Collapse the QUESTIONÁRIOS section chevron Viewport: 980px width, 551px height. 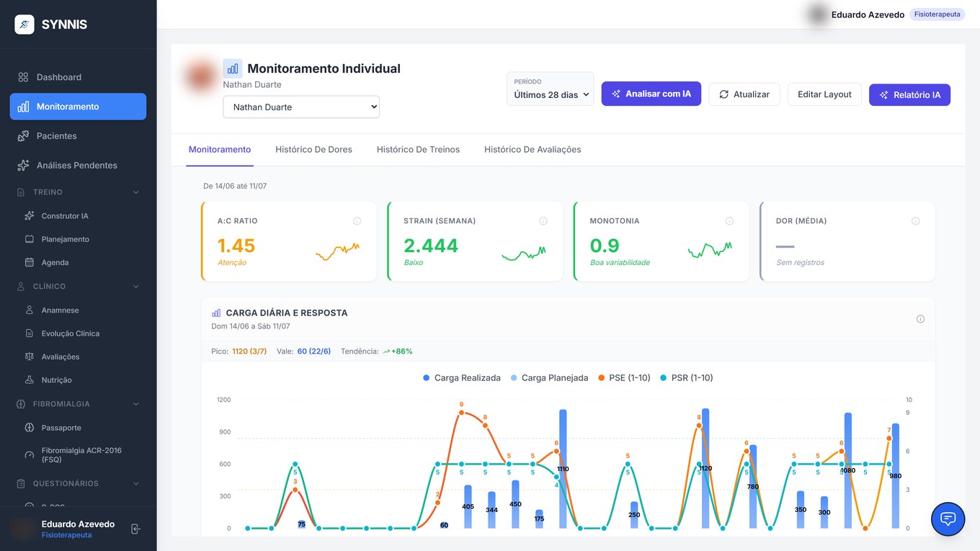136,483
